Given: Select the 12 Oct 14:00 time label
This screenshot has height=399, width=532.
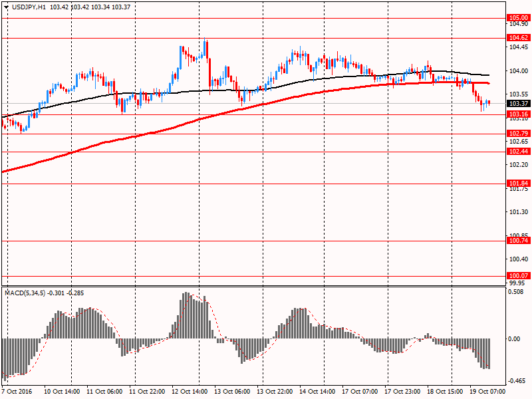Looking at the screenshot, I should click(x=190, y=391).
